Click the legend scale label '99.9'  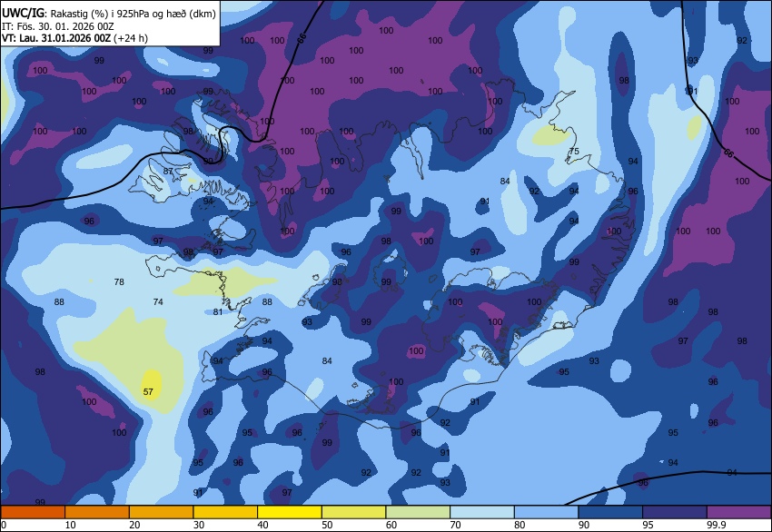pyautogui.click(x=716, y=525)
